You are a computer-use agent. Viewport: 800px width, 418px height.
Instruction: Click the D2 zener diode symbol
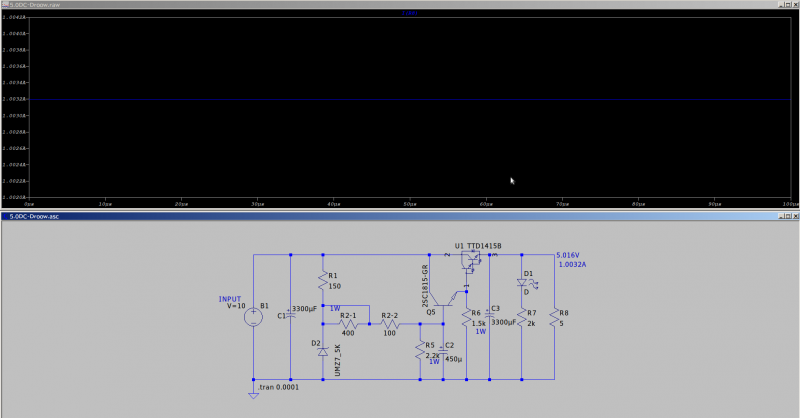323,354
